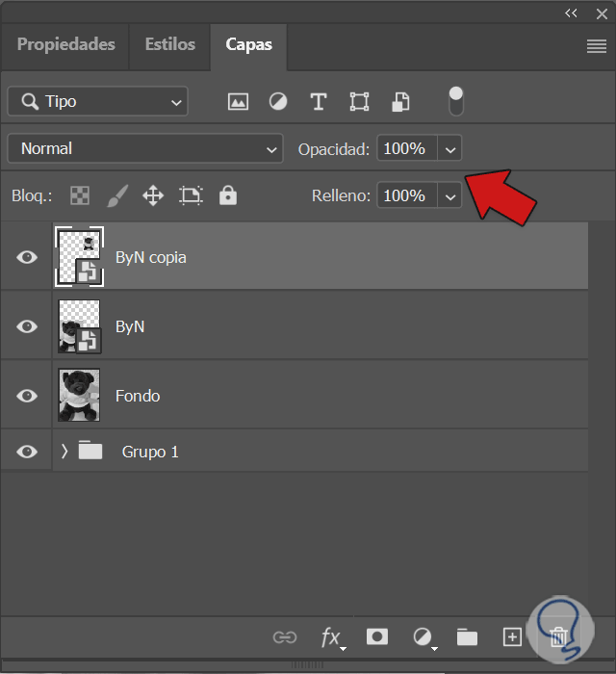Image resolution: width=616 pixels, height=674 pixels.
Task: Hide the Fondo layer
Action: (x=27, y=396)
